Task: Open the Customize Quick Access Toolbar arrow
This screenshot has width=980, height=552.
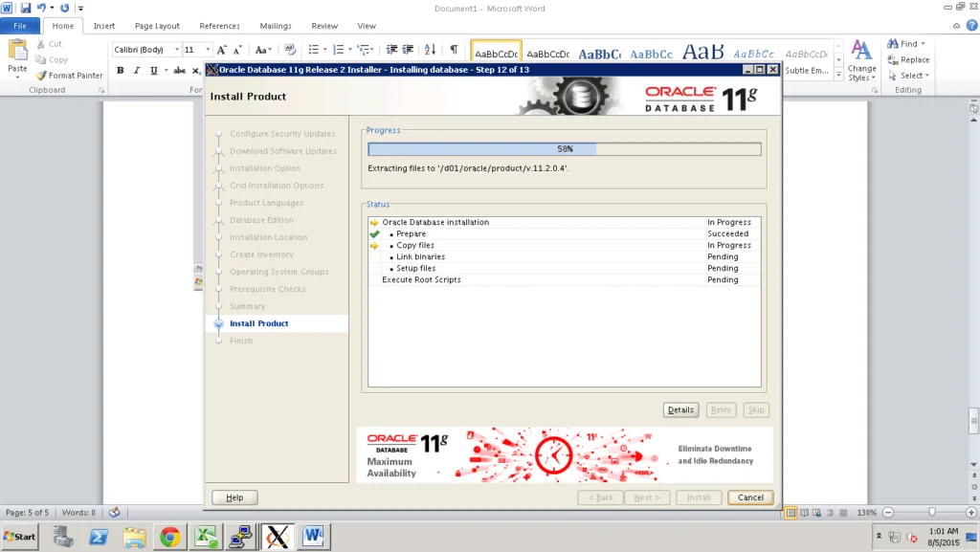Action: (80, 8)
